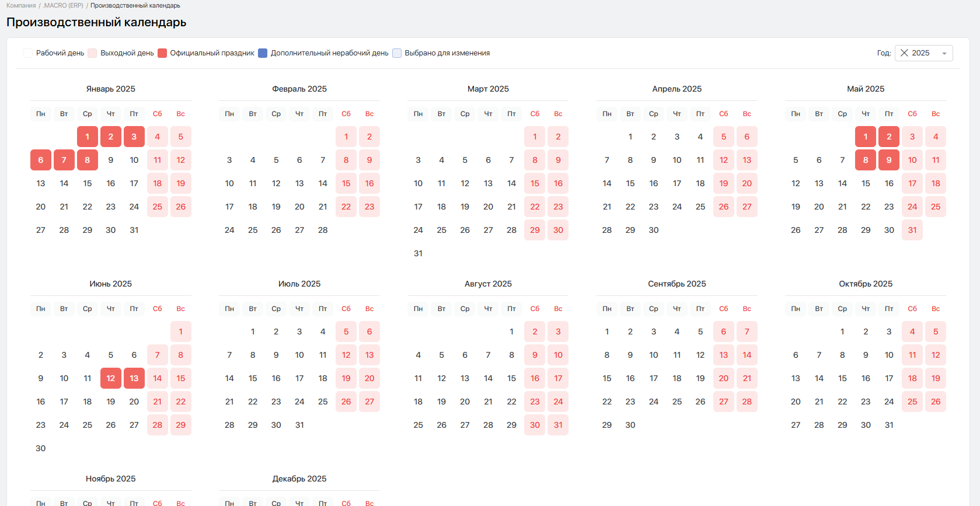Click the Официальный праздник red legend swatch

[x=162, y=53]
